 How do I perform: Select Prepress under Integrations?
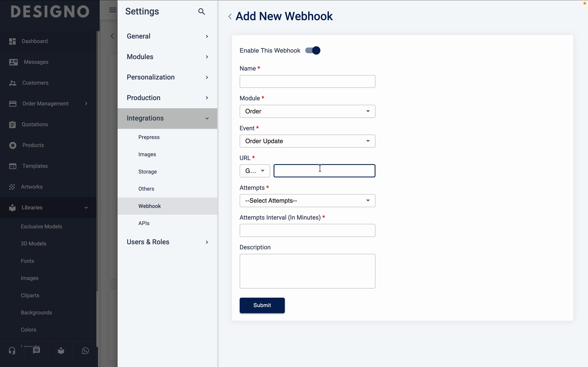coord(149,137)
